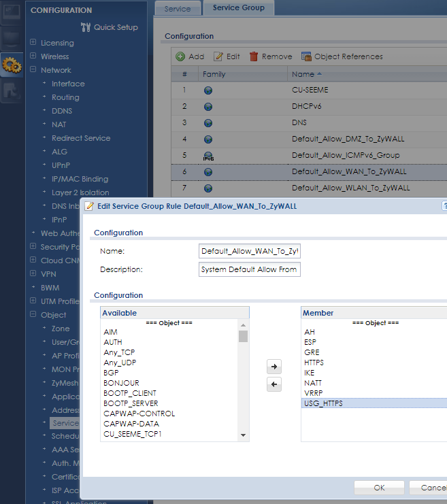Image resolution: width=447 pixels, height=504 pixels.
Task: Select the Service Group tab
Action: coord(239,8)
